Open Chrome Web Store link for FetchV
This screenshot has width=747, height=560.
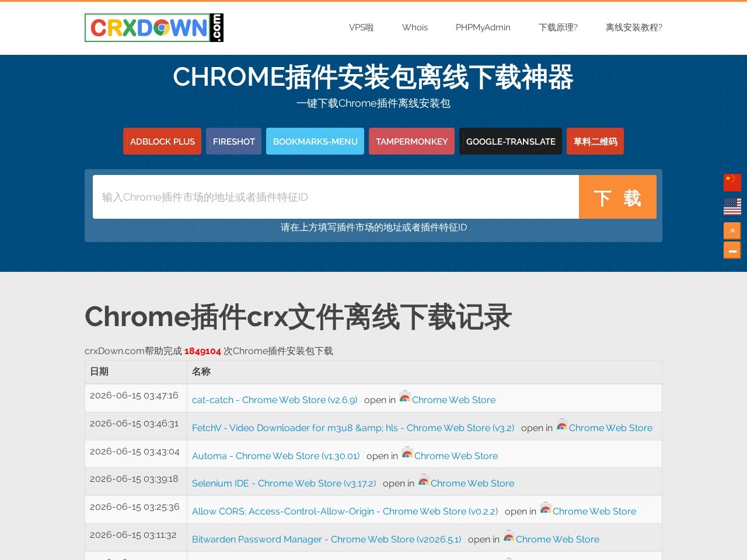(610, 428)
